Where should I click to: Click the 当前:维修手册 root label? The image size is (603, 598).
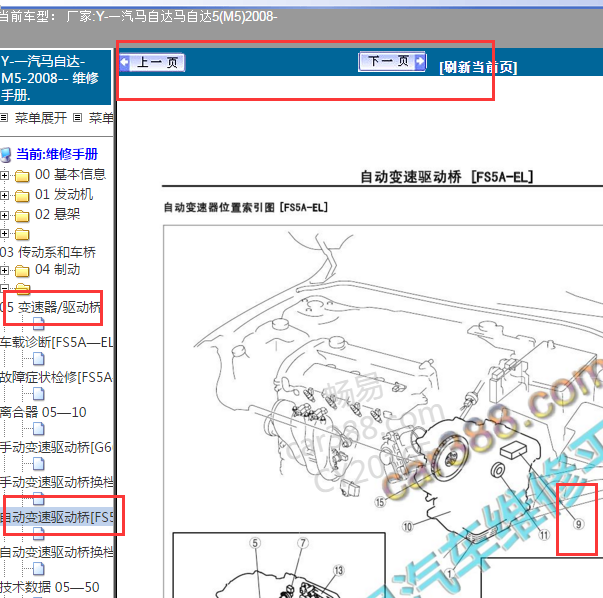point(57,154)
